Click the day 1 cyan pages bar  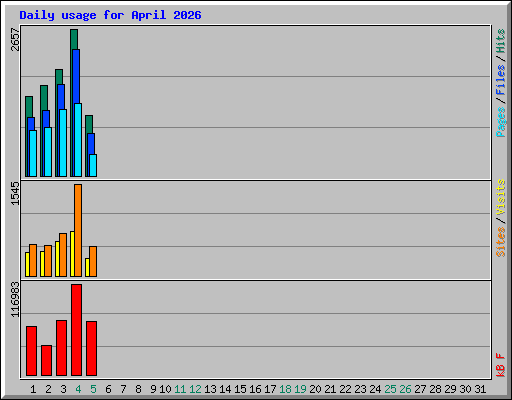(33, 153)
